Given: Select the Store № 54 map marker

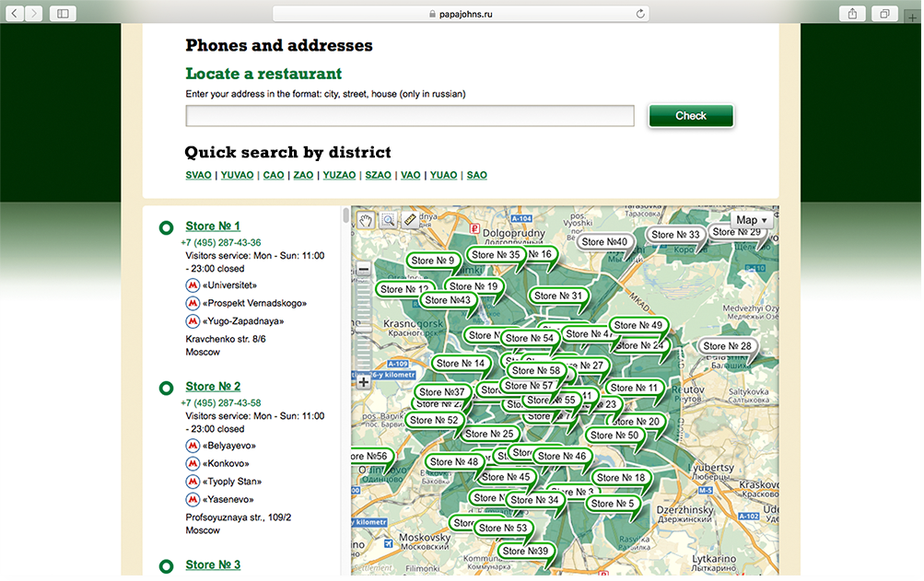Looking at the screenshot, I should coord(529,338).
